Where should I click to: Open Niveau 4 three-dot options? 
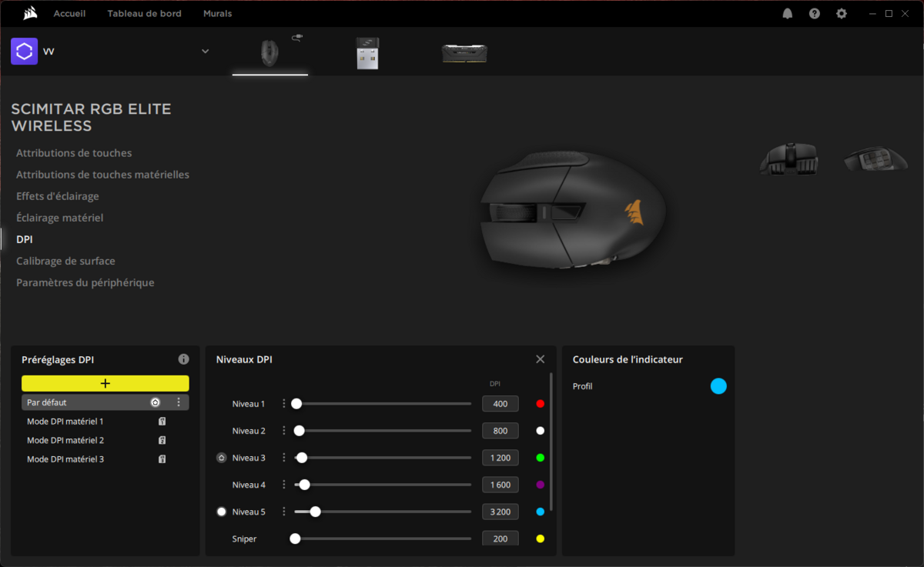tap(283, 485)
